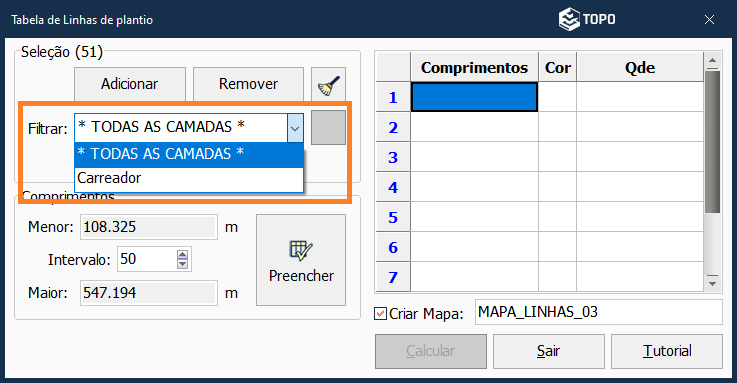Click the gray color swatch beside Filtrar
The height and width of the screenshot is (383, 737).
(329, 128)
